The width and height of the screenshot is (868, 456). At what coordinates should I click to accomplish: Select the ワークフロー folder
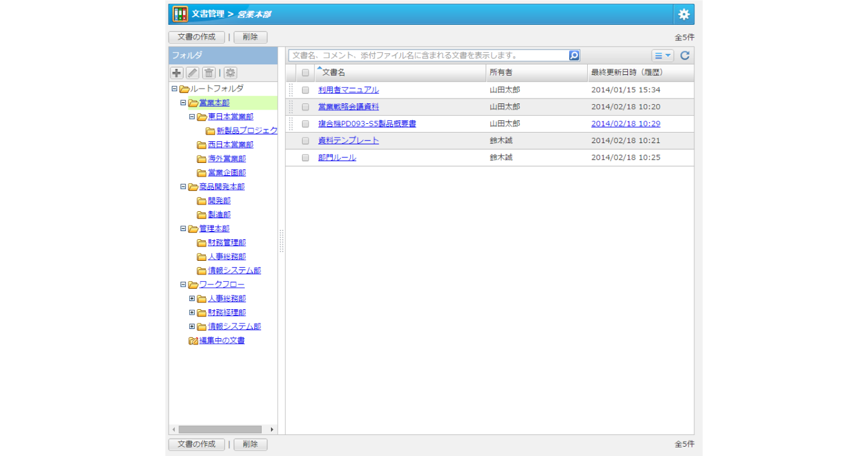pyautogui.click(x=222, y=284)
